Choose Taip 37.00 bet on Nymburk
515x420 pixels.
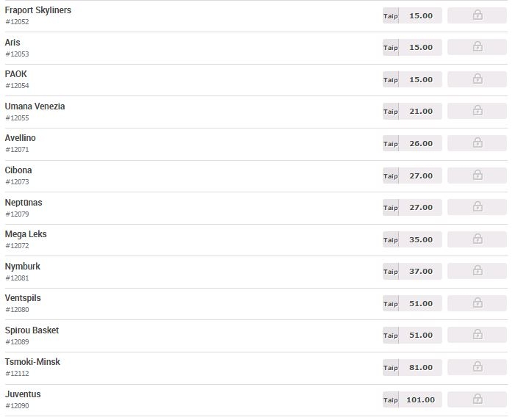pos(412,271)
